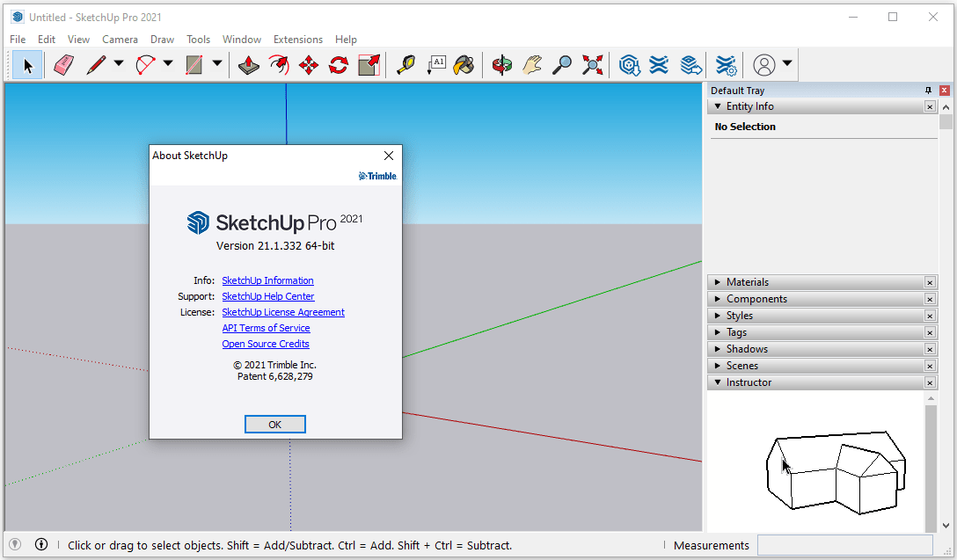Select the Push/Pull tool
957x560 pixels.
click(x=248, y=65)
